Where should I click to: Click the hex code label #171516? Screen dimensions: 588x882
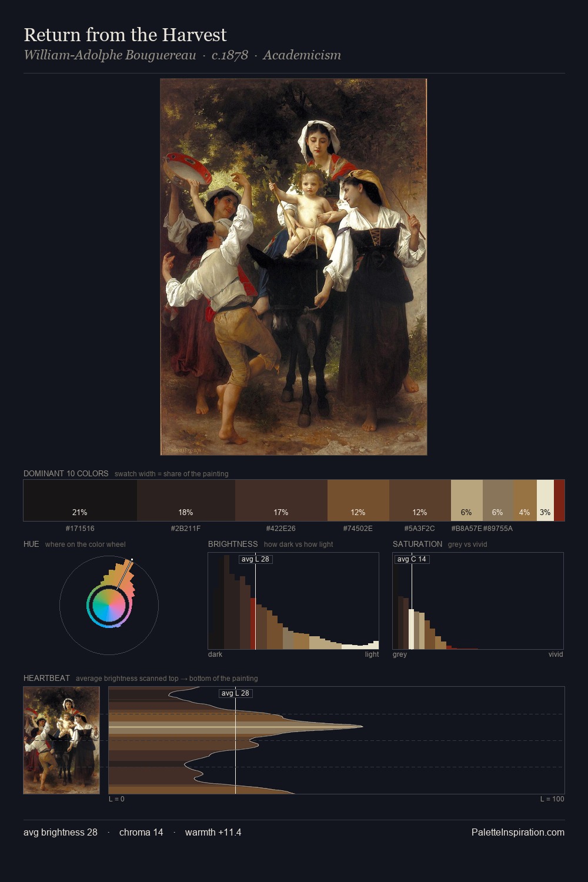80,529
